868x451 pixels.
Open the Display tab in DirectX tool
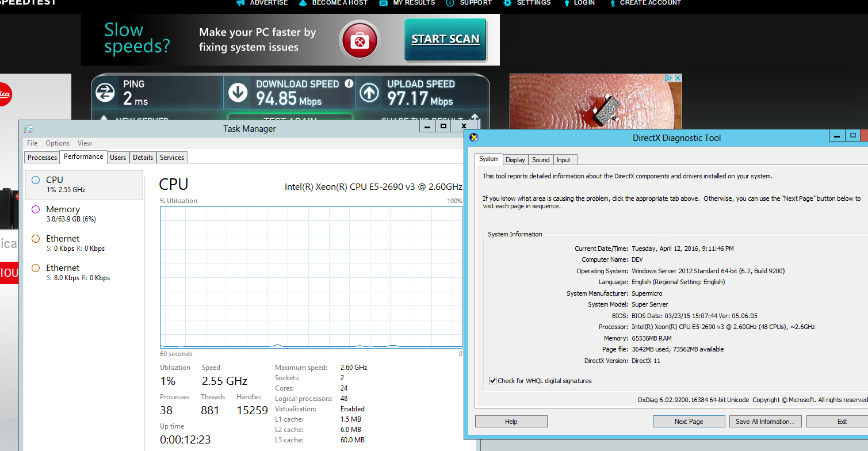(x=515, y=160)
